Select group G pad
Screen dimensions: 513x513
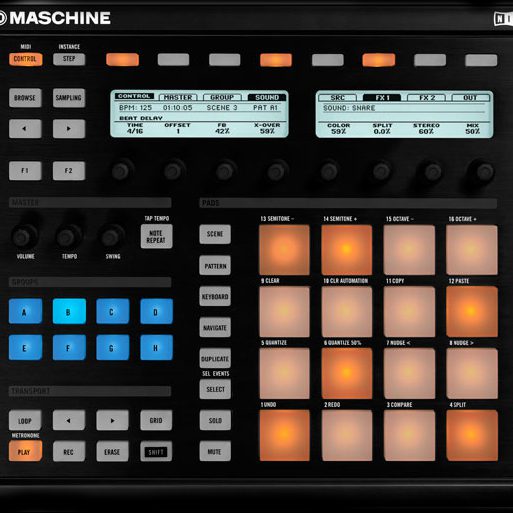(x=113, y=348)
